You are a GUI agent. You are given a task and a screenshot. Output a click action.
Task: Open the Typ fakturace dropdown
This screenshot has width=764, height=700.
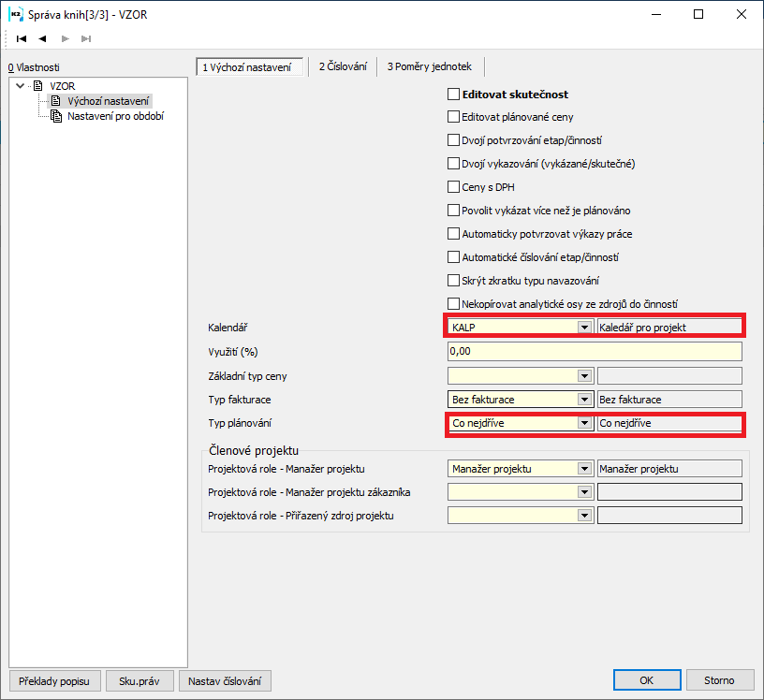click(584, 400)
